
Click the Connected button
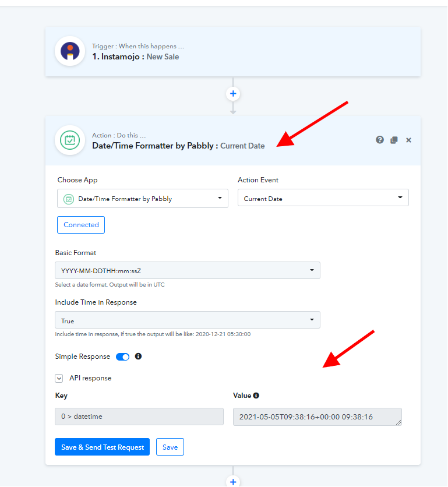[81, 225]
